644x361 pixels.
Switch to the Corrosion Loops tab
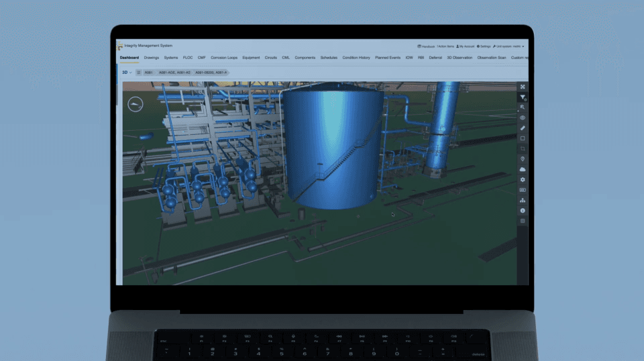[x=224, y=58]
